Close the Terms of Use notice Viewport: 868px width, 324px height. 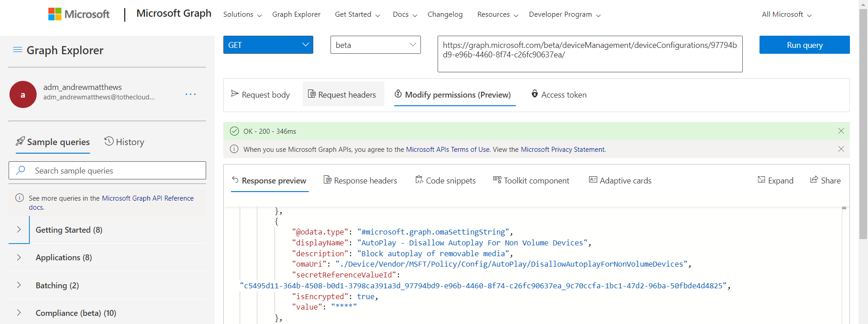(x=840, y=149)
